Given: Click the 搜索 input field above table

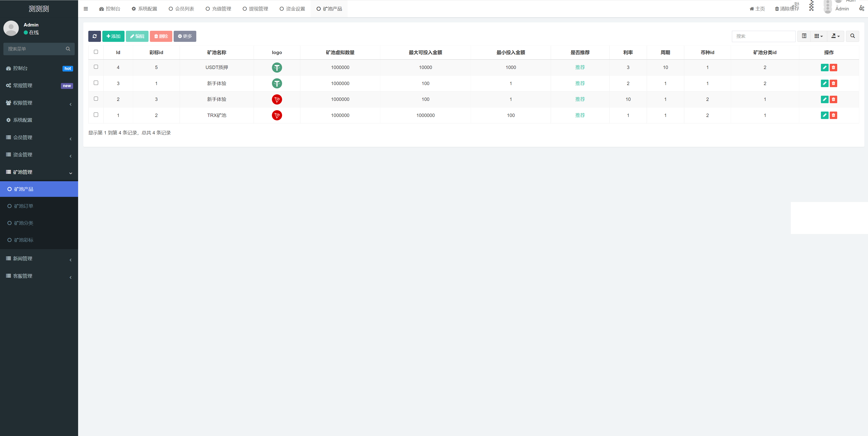Looking at the screenshot, I should point(763,36).
